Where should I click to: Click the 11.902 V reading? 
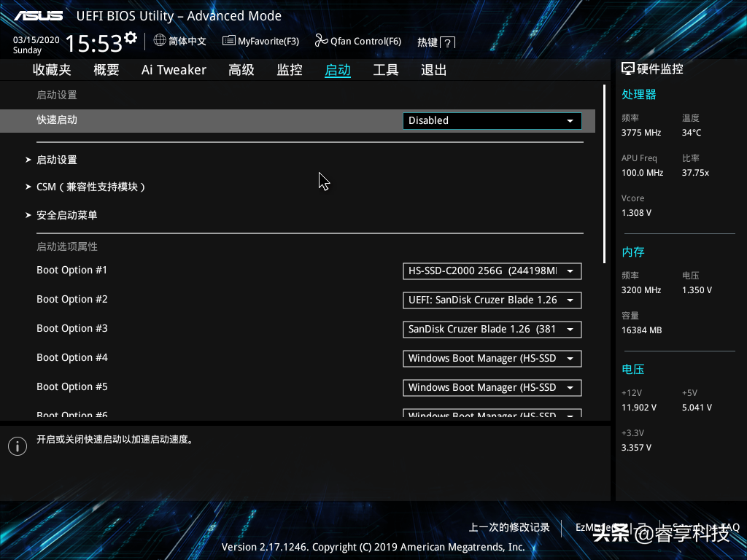point(639,408)
